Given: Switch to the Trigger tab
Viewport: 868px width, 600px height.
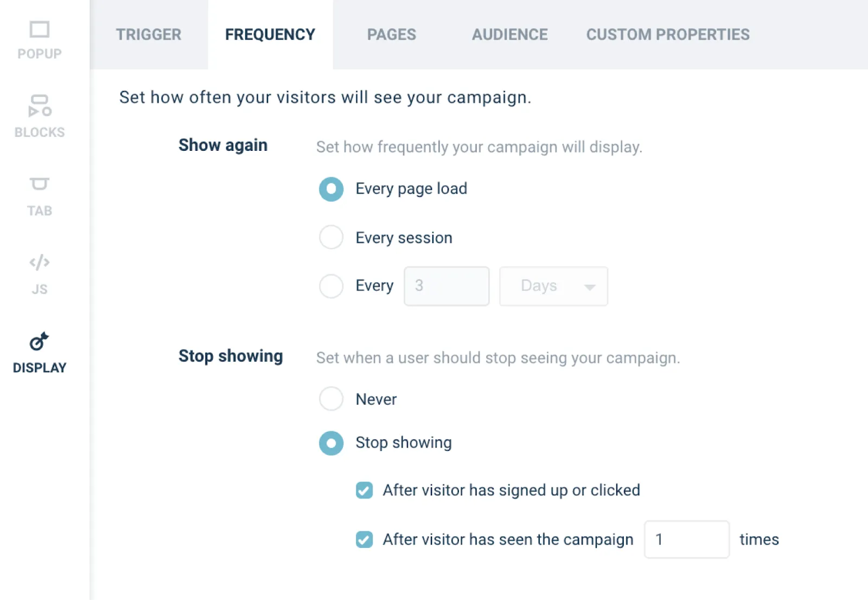Looking at the screenshot, I should [149, 35].
